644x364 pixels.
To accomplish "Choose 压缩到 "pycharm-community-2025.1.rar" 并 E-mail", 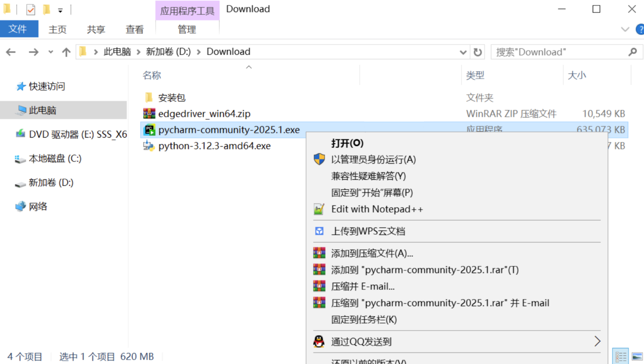I will (440, 303).
